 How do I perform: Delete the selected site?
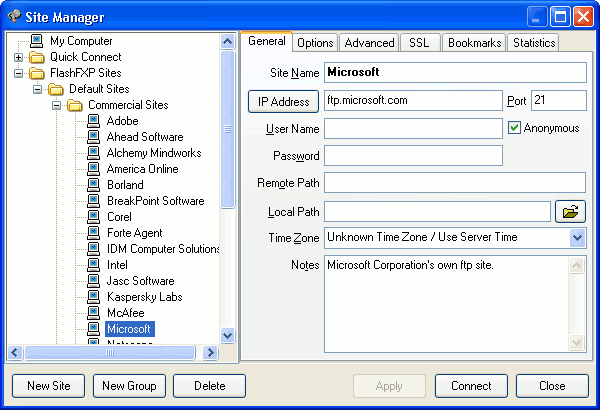coord(209,386)
